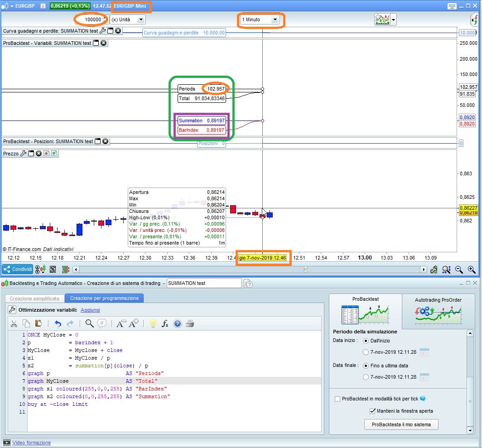Uncheck Mantieni la finestra aperta

point(372,411)
